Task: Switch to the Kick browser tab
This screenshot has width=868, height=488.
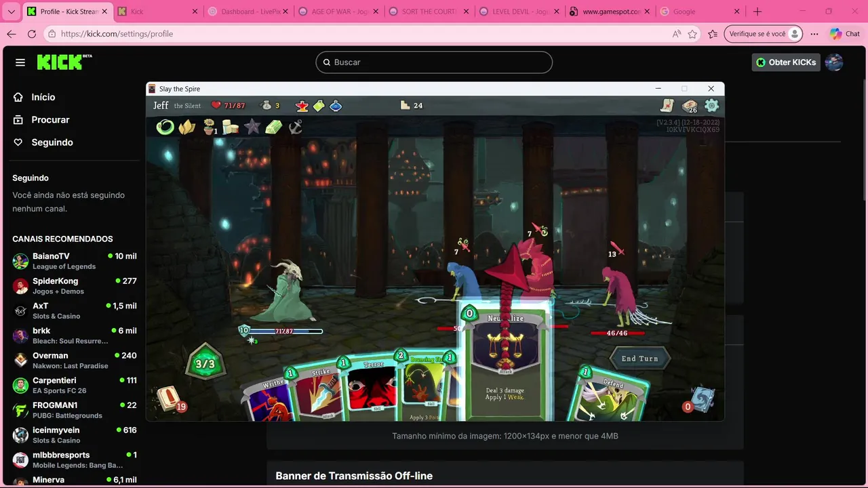Action: [158, 12]
